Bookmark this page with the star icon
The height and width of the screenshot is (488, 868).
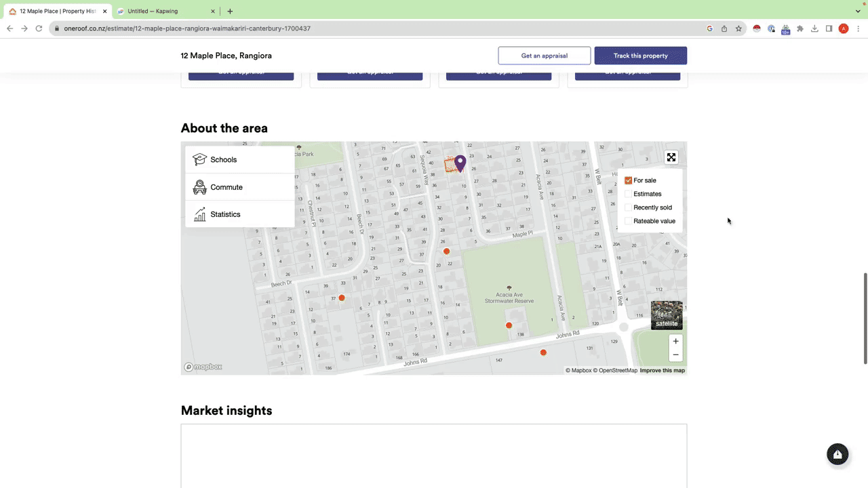coord(738,28)
